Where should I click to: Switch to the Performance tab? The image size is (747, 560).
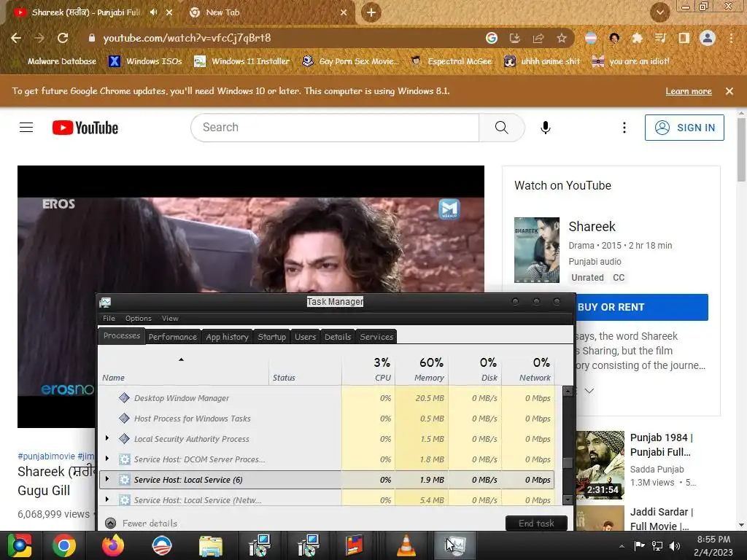pyautogui.click(x=172, y=337)
